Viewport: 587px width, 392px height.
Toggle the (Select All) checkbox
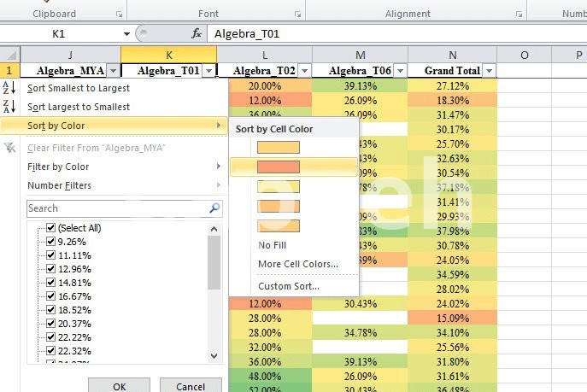pos(50,228)
